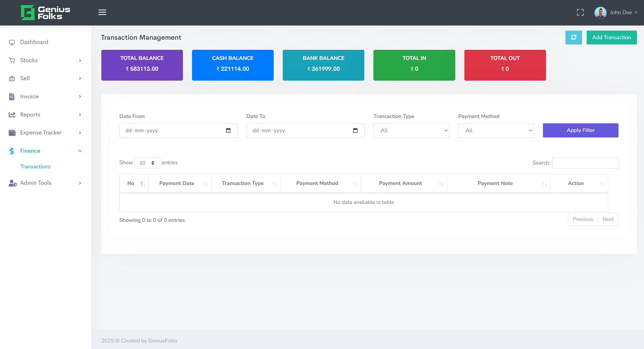Focus the table Search input field
Screen dimensions: 644x349
(585, 163)
